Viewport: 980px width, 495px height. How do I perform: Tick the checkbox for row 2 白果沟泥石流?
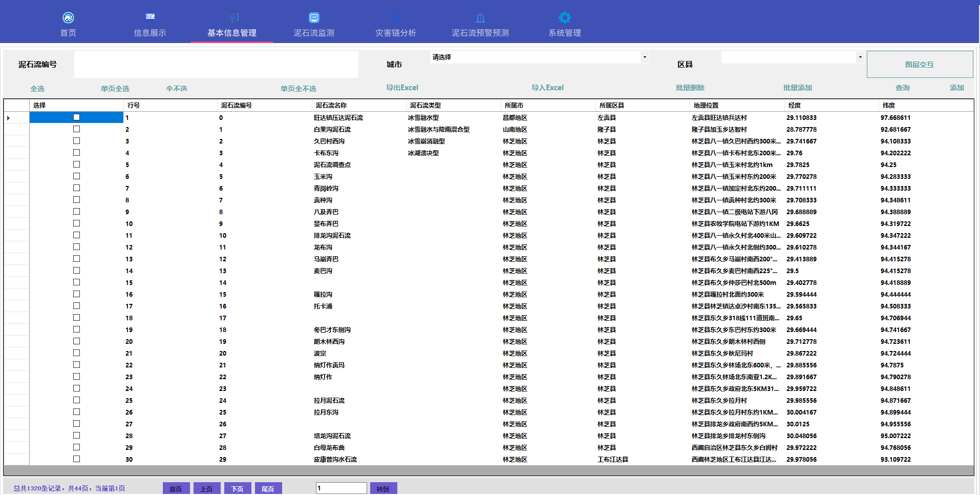(x=76, y=129)
